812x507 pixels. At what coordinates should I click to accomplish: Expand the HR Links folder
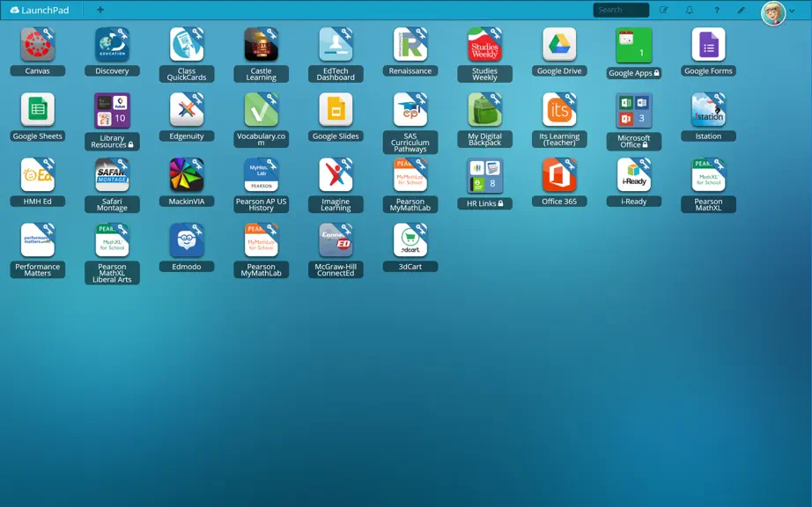pyautogui.click(x=484, y=176)
